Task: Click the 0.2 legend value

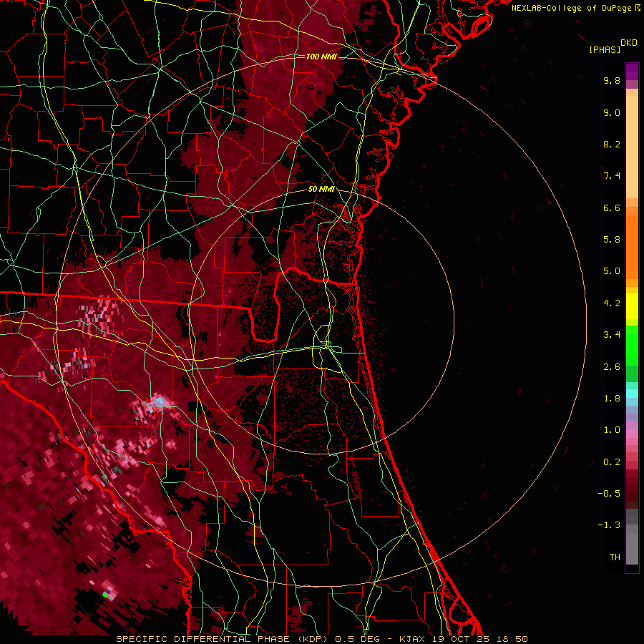Action: [612, 462]
